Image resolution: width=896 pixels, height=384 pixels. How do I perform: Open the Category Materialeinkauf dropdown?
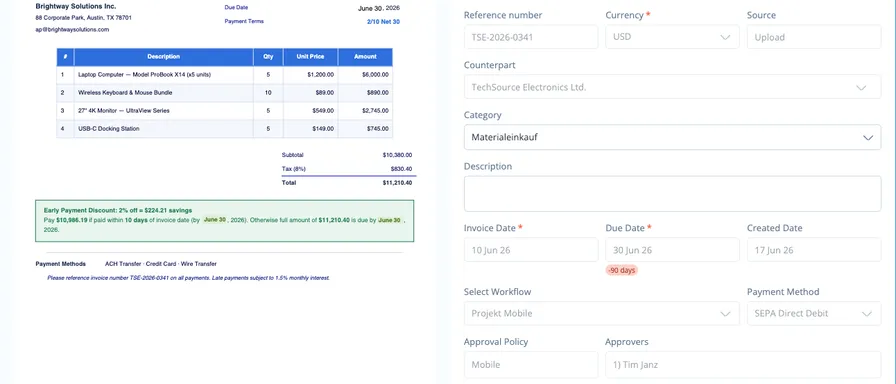pyautogui.click(x=672, y=137)
